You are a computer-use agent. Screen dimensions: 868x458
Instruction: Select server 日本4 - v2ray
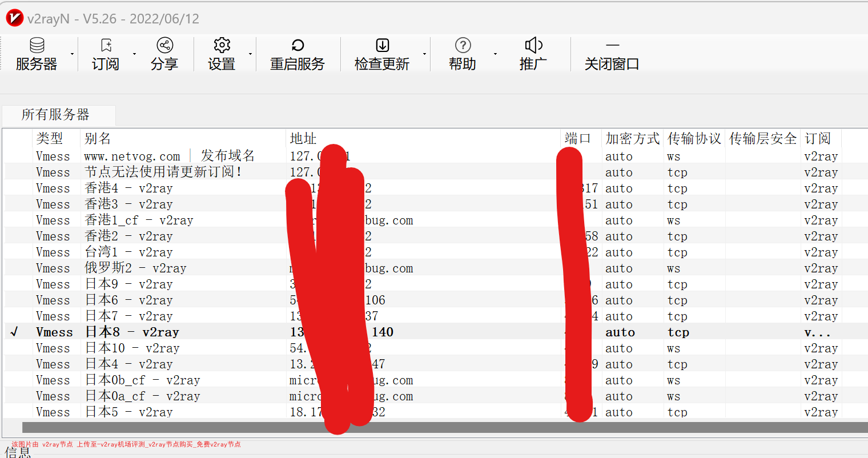coord(436,364)
